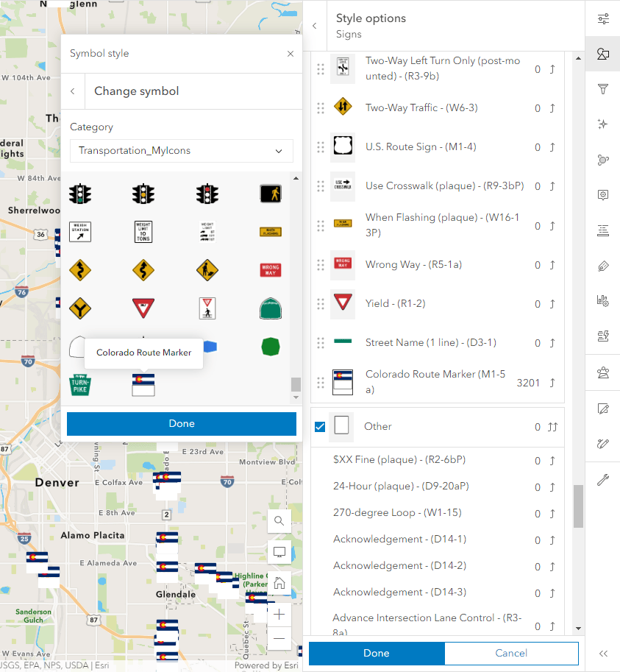Collapse the panel using the bottom double chevron
The height and width of the screenshot is (672, 620).
(x=603, y=653)
